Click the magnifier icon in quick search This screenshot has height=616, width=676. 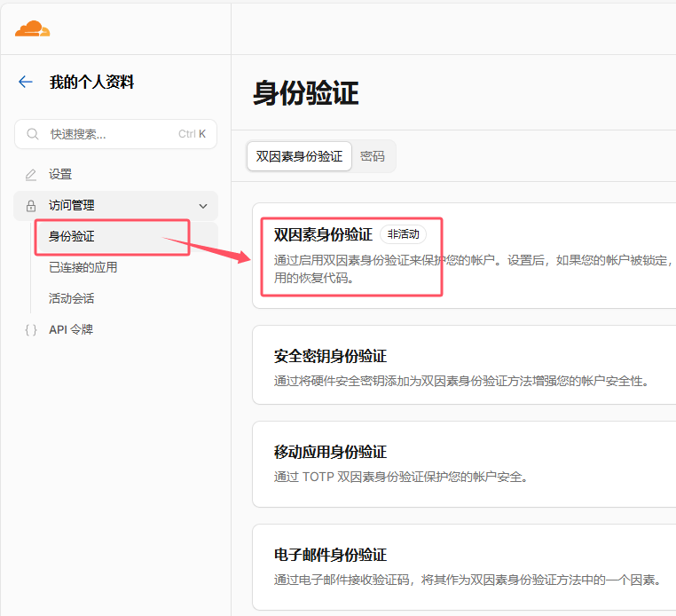32,134
